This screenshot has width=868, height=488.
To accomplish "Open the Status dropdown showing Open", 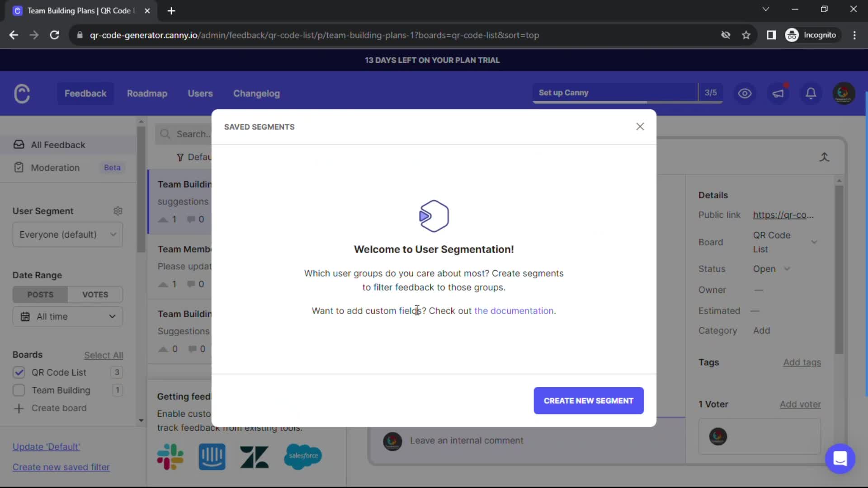I will coord(770,269).
